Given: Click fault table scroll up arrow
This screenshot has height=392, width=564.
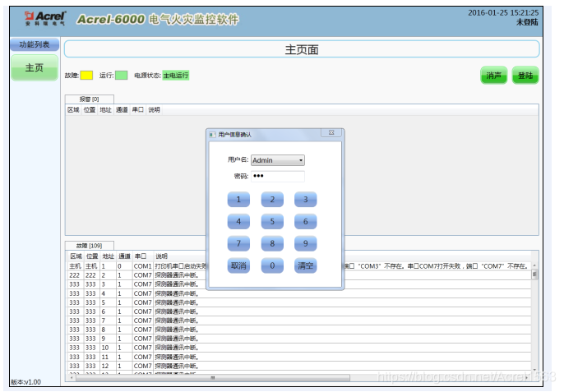Looking at the screenshot, I should tap(535, 265).
